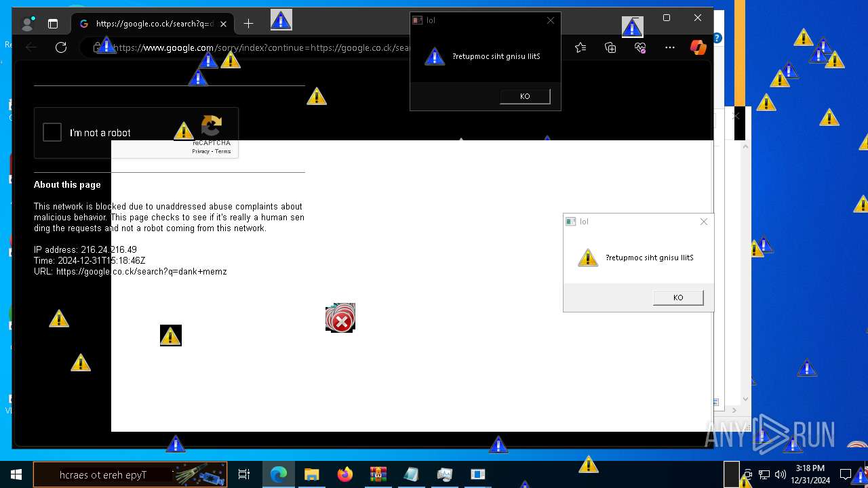Click KO in lower light lol dialog
Screen dimensions: 868x488
[678, 298]
